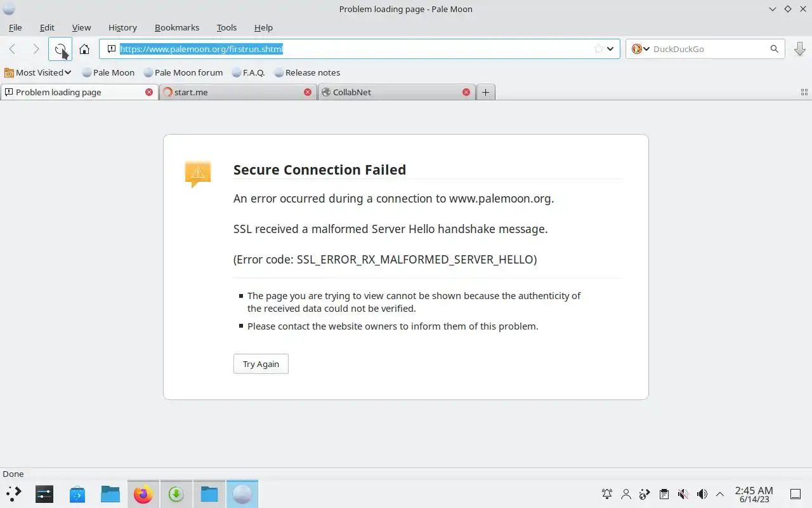Go to the Home page
The width and height of the screenshot is (812, 508).
(x=84, y=49)
